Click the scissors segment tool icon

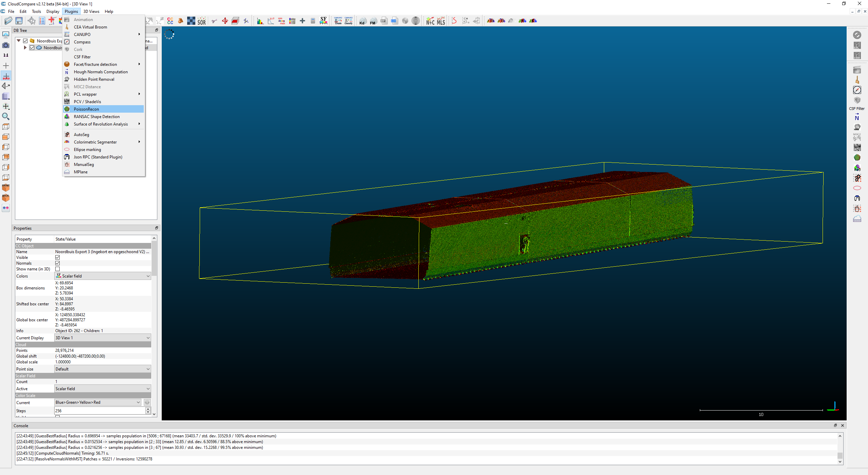tap(214, 21)
